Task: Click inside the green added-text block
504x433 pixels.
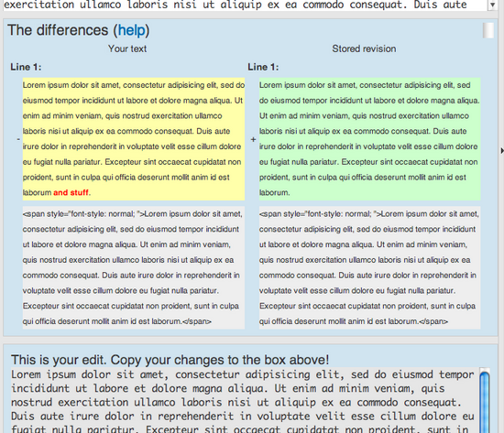Action: (x=370, y=139)
